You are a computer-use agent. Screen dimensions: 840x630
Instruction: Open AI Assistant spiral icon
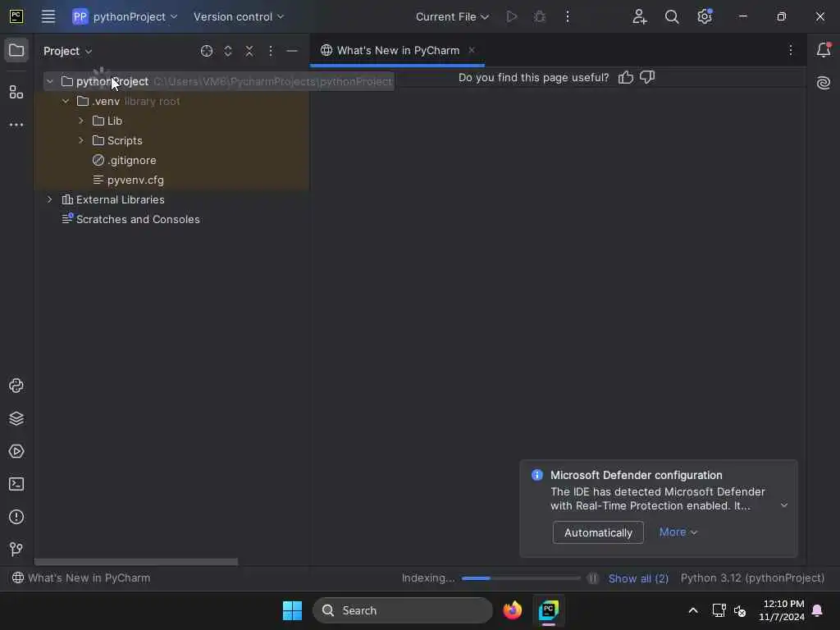(824, 83)
